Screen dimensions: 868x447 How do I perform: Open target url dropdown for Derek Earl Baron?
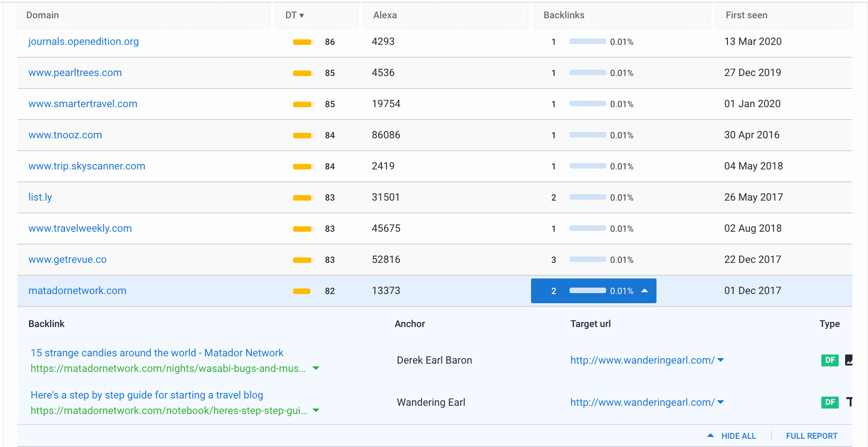(x=721, y=360)
